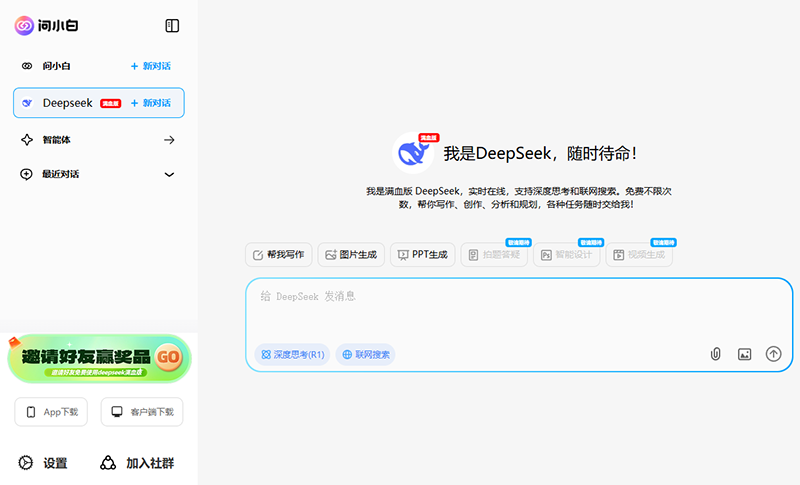This screenshot has width=800, height=485.
Task: Click the disabled 视频生成 shortcut
Action: coord(639,254)
